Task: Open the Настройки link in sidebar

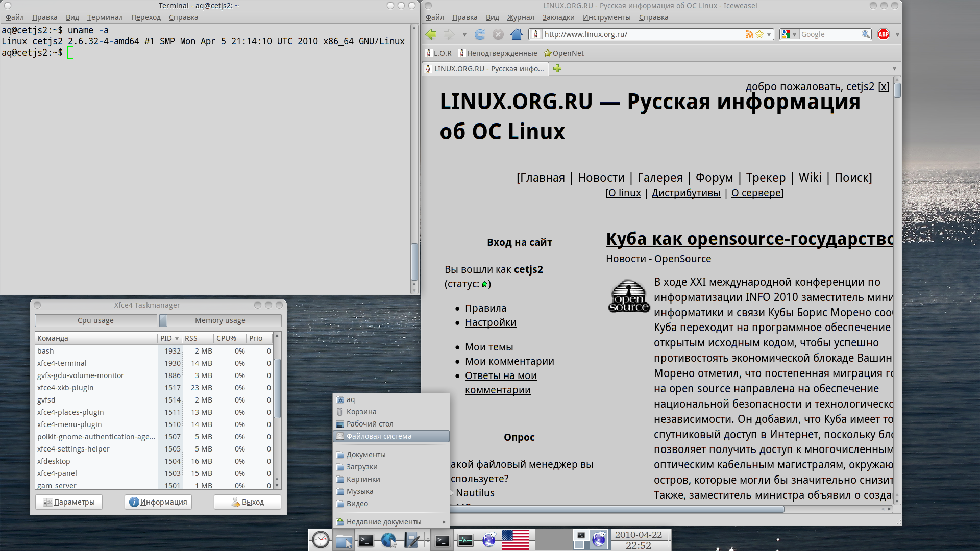Action: [x=491, y=322]
